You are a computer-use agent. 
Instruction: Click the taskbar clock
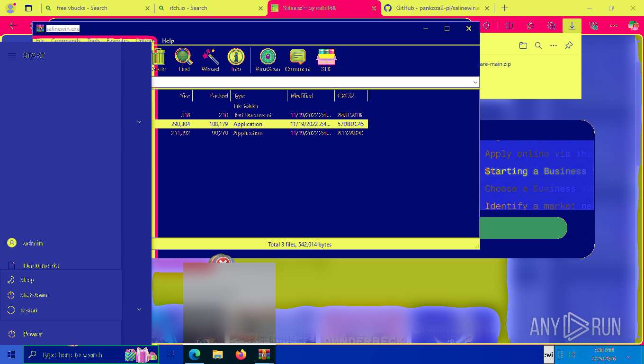603,354
